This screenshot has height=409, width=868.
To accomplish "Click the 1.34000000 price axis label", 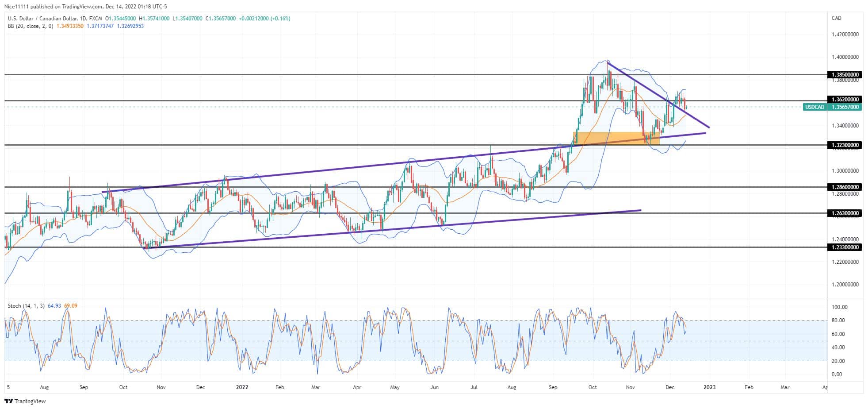I will point(845,126).
